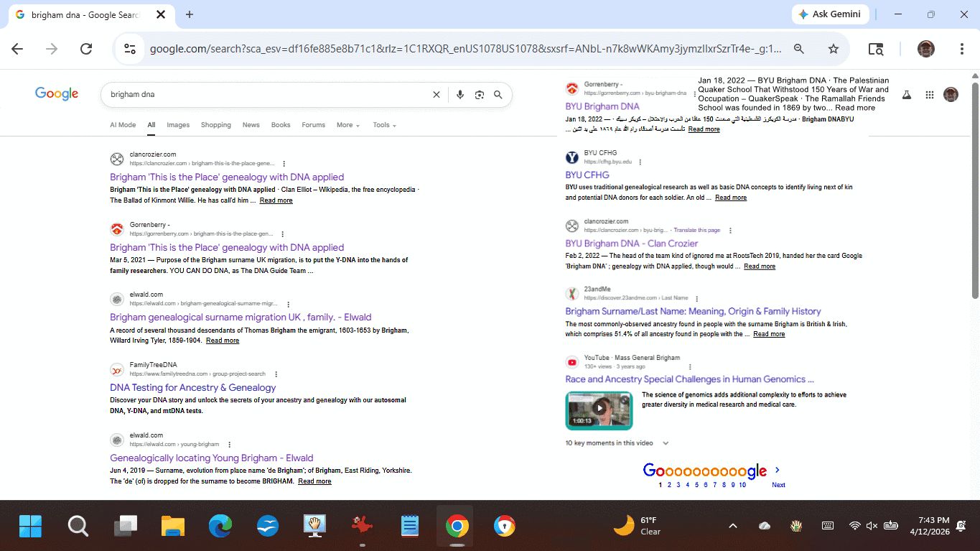Clear the search box text
The image size is (980, 551).
(436, 95)
